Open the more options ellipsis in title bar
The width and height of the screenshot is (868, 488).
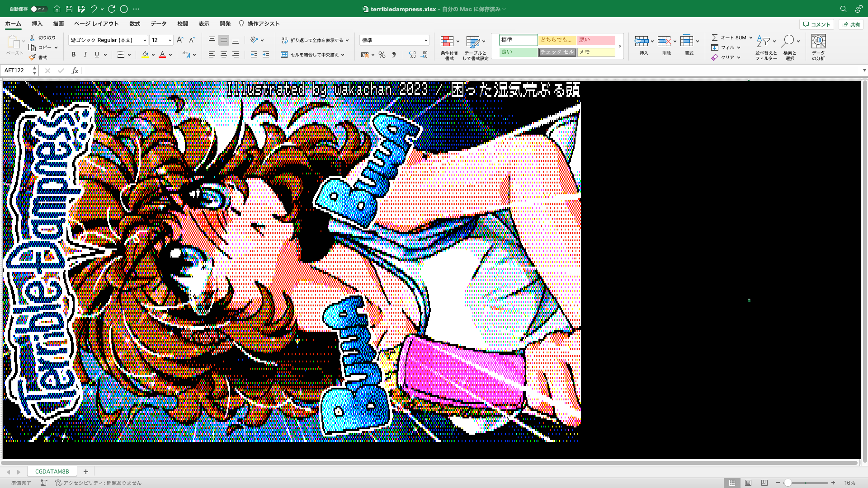[x=136, y=9]
